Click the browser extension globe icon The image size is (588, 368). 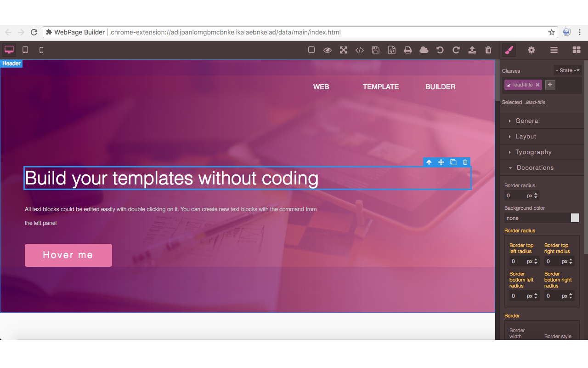[x=567, y=32]
